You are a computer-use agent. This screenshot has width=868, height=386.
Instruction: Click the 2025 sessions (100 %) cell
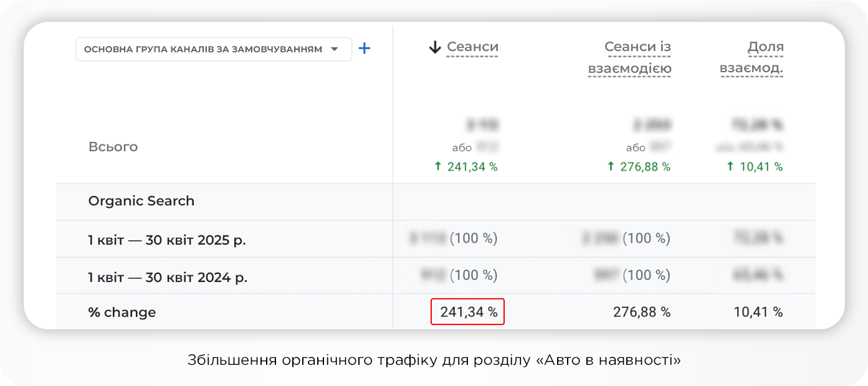point(454,238)
